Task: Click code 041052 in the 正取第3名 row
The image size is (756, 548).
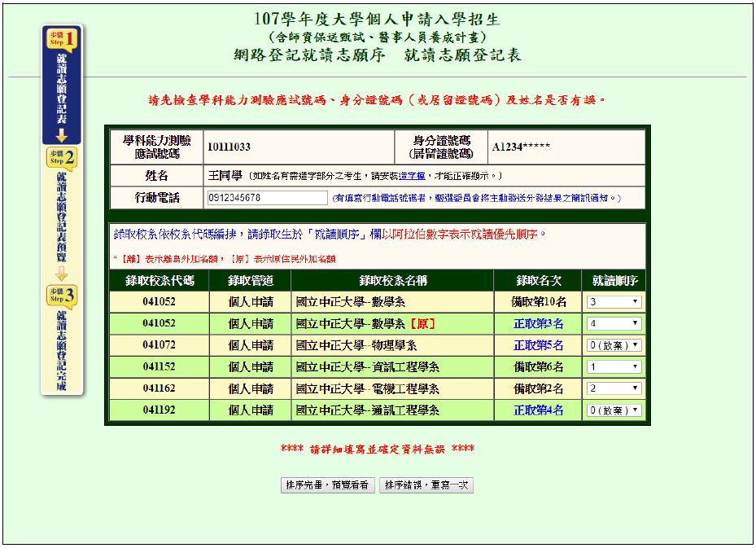Action: point(160,324)
